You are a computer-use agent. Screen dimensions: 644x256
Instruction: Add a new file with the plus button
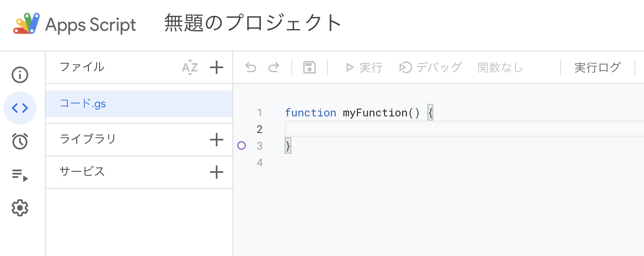[216, 67]
